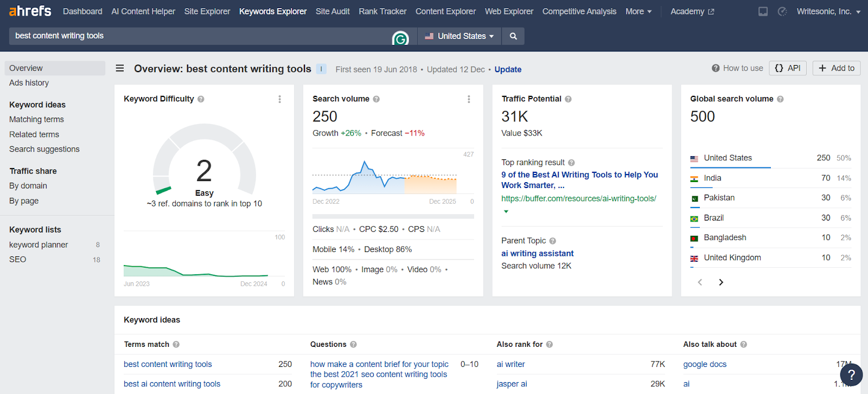This screenshot has height=394, width=868.
Task: Click the help icon beside Traffic Potential
Action: pos(568,99)
